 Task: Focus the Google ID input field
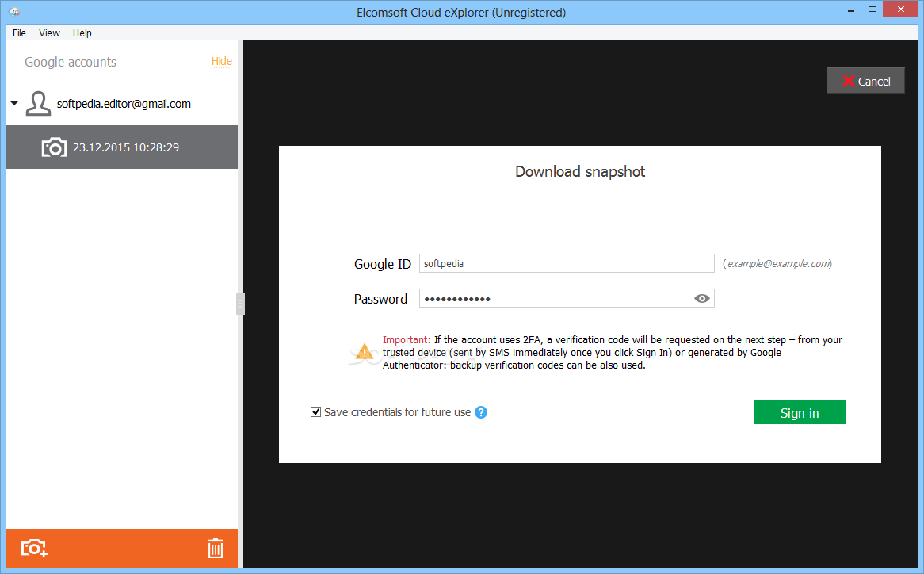coord(567,263)
